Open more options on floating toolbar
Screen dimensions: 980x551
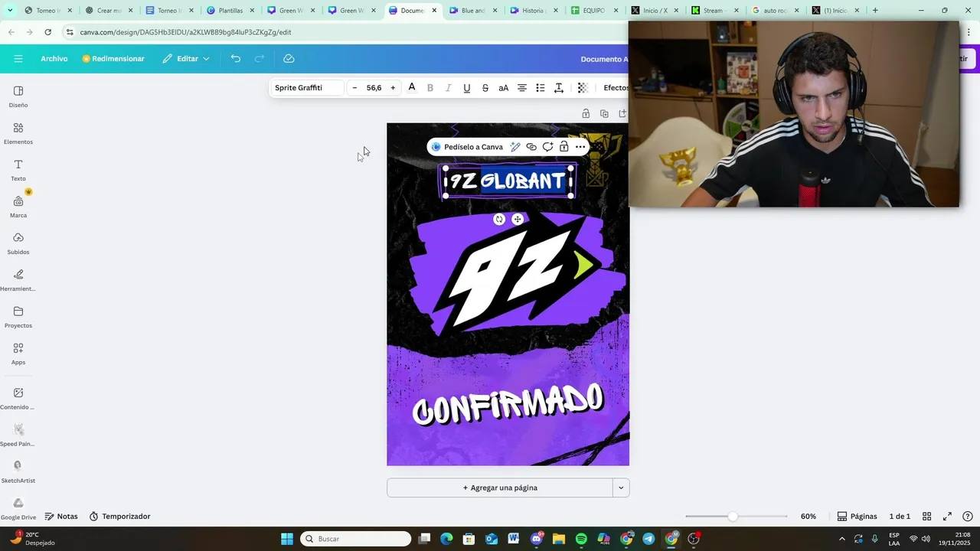pos(580,147)
